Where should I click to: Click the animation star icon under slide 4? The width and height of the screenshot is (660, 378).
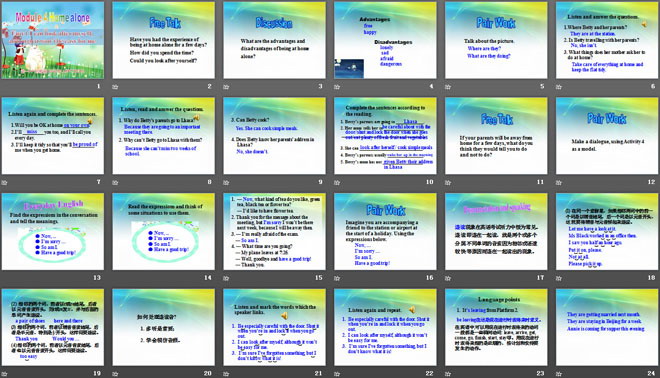337,87
